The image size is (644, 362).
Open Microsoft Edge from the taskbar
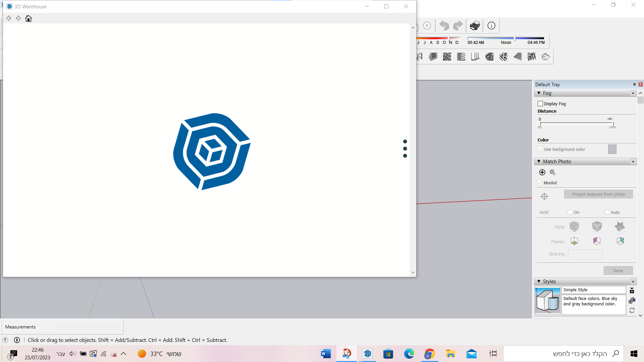click(409, 354)
